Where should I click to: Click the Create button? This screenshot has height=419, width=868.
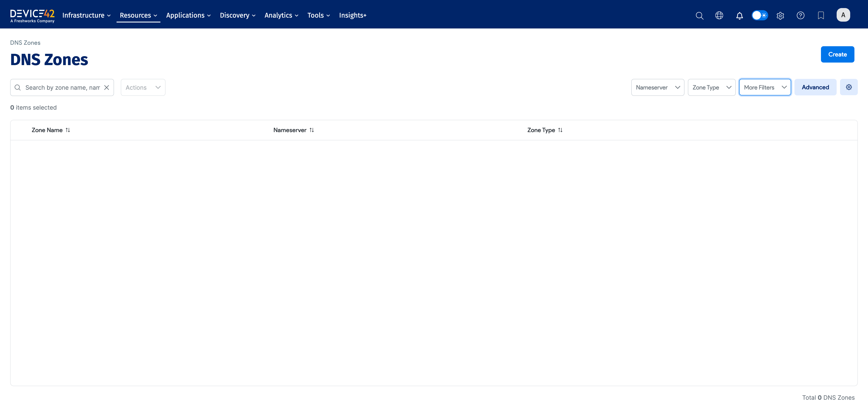tap(837, 54)
